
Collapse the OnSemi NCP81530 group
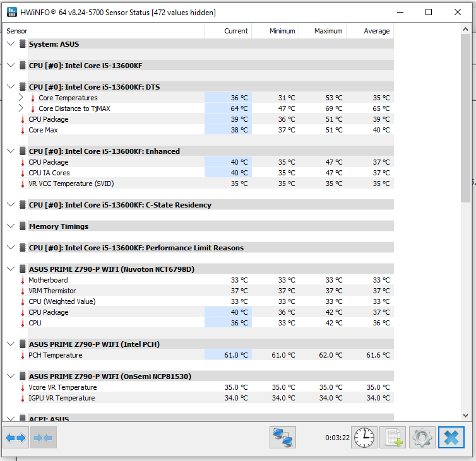pos(11,376)
